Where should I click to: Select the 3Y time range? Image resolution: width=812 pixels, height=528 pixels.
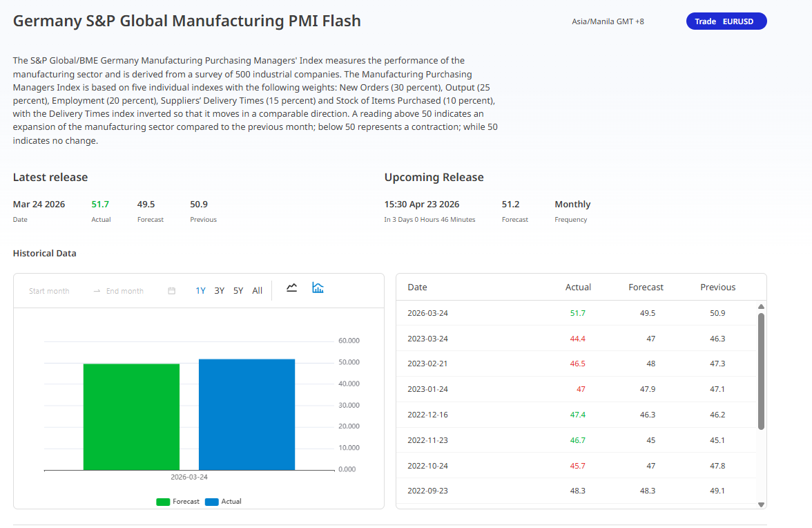click(x=219, y=291)
